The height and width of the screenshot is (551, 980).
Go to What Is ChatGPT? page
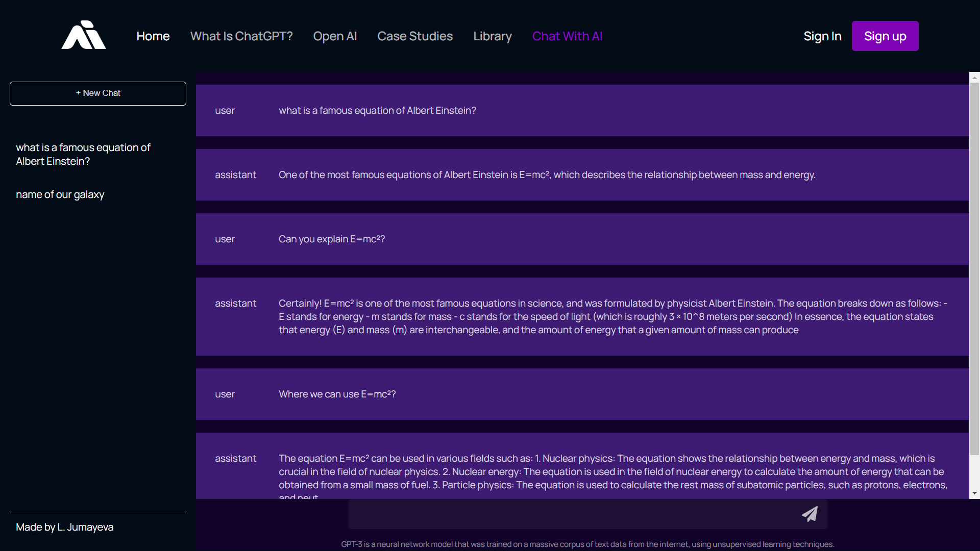241,36
